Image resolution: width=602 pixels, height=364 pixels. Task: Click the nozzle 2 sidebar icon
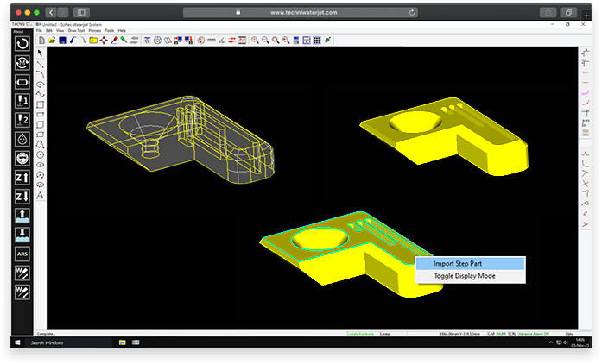22,120
